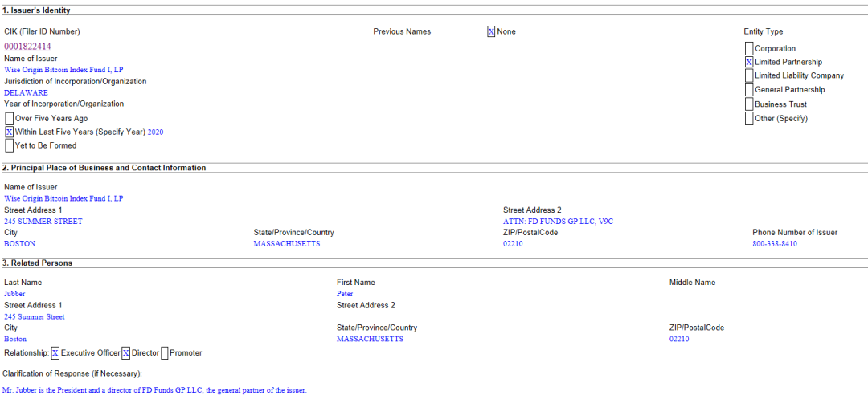Toggle the Director relationship checkbox
The width and height of the screenshot is (868, 399).
pos(126,353)
